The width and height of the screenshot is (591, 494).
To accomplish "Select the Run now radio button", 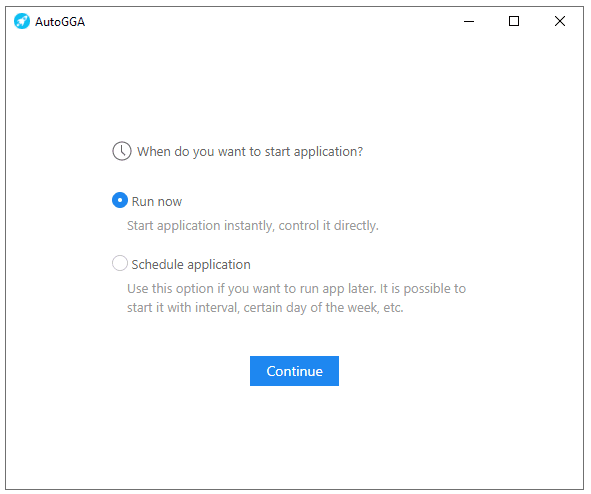I will [120, 200].
